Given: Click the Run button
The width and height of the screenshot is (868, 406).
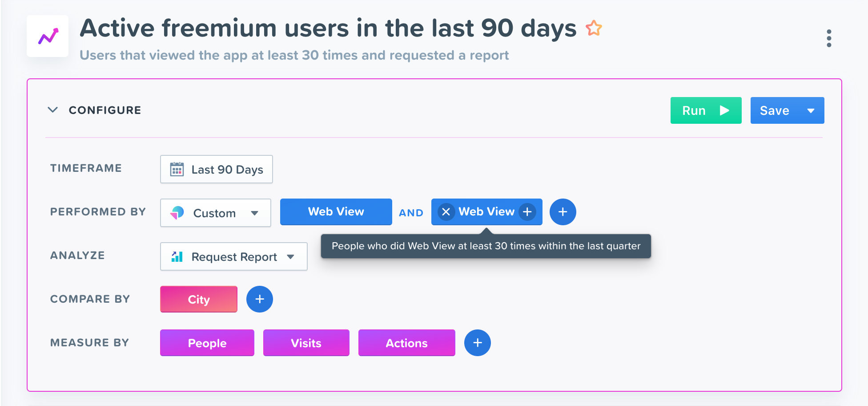Looking at the screenshot, I should point(706,111).
